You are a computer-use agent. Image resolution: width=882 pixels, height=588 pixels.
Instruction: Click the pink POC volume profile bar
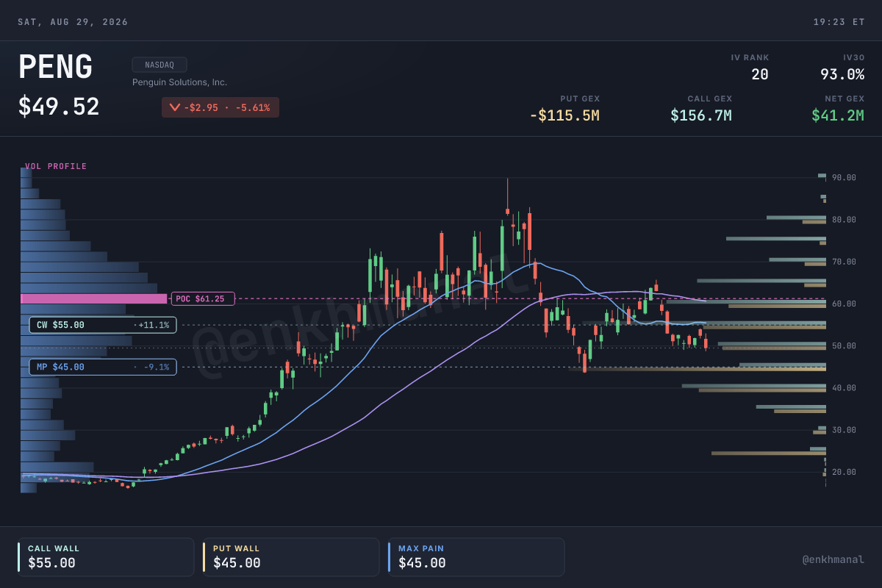(x=94, y=298)
